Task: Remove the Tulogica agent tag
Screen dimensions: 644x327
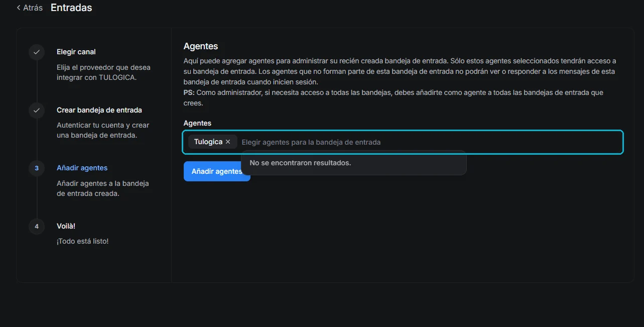Action: 228,142
